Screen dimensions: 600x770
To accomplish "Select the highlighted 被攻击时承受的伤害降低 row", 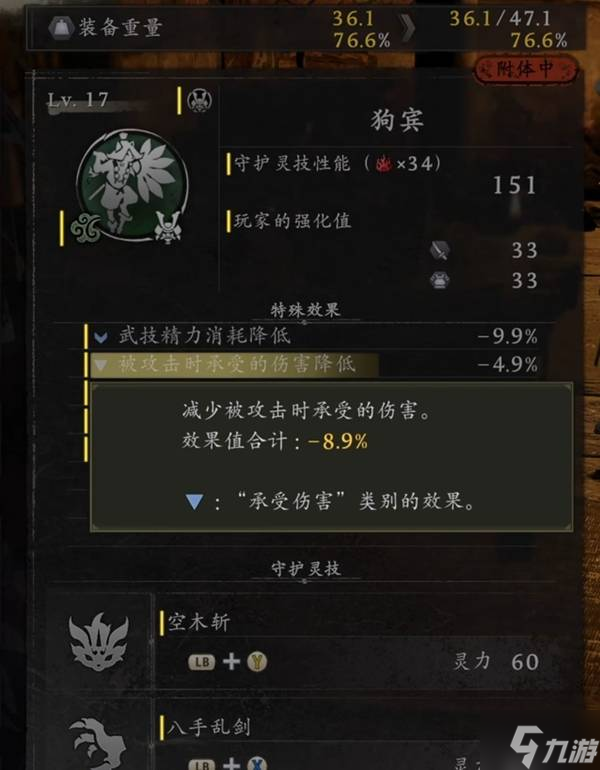I will pyautogui.click(x=313, y=364).
